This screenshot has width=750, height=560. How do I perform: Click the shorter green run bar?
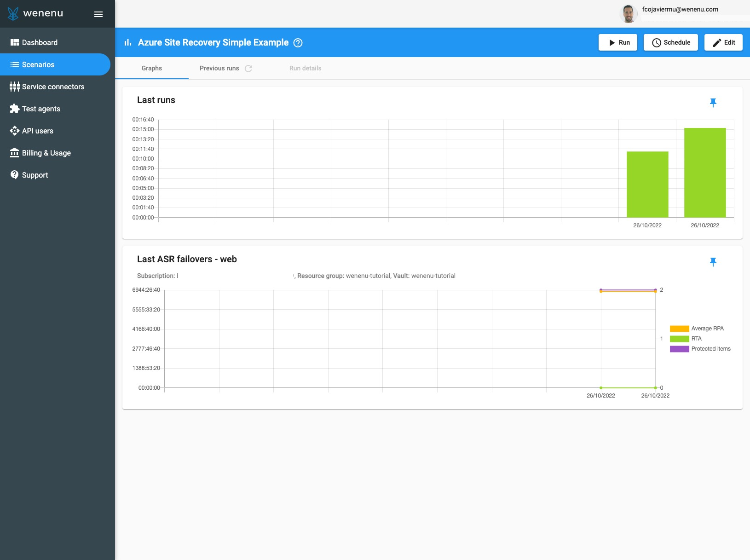[647, 185]
